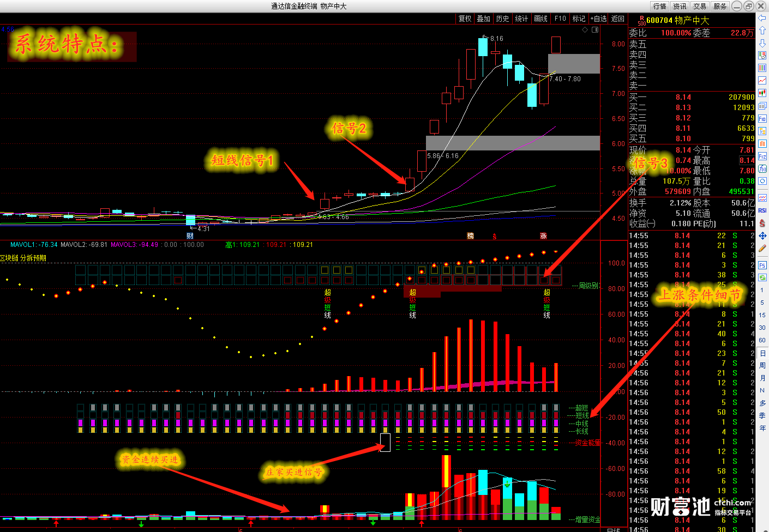
Task: Open the 资讯 menu
Action: pyautogui.click(x=680, y=6)
